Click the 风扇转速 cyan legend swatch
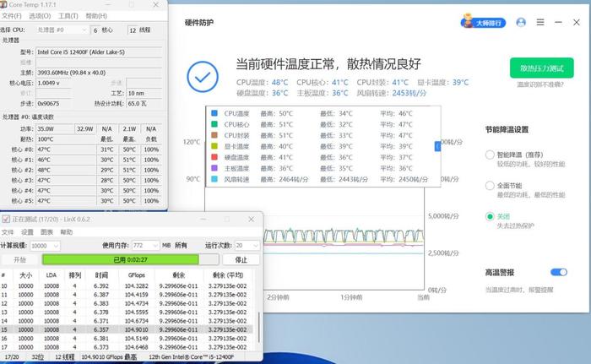The height and width of the screenshot is (364, 591). [214, 179]
